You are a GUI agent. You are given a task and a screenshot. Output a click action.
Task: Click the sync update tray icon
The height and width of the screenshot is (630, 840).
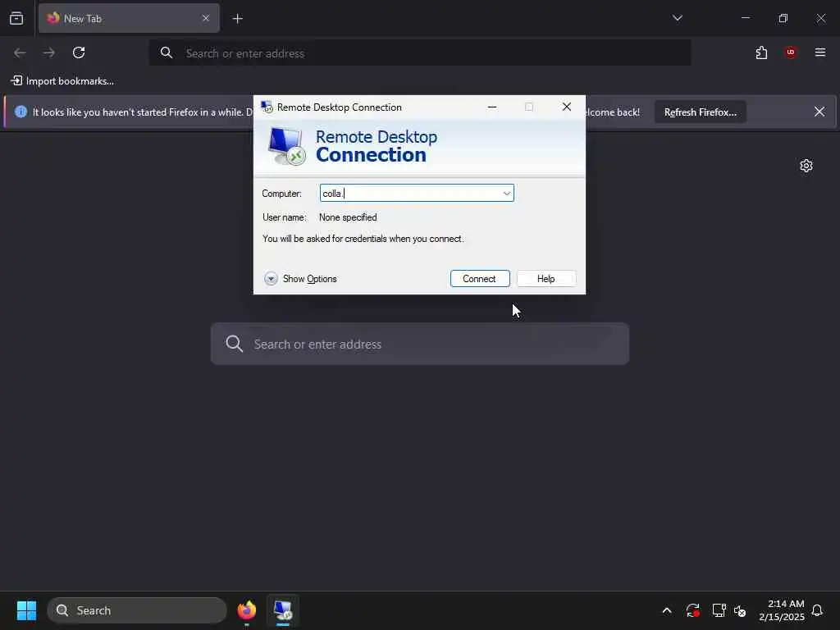[x=692, y=610]
